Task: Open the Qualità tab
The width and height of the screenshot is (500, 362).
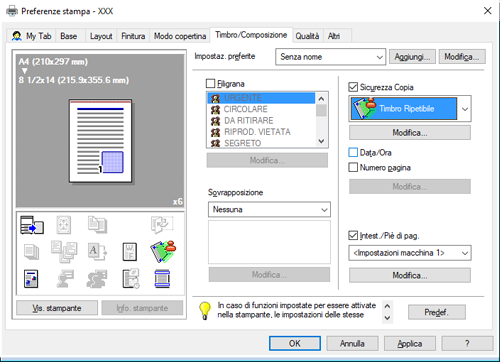Action: (307, 36)
